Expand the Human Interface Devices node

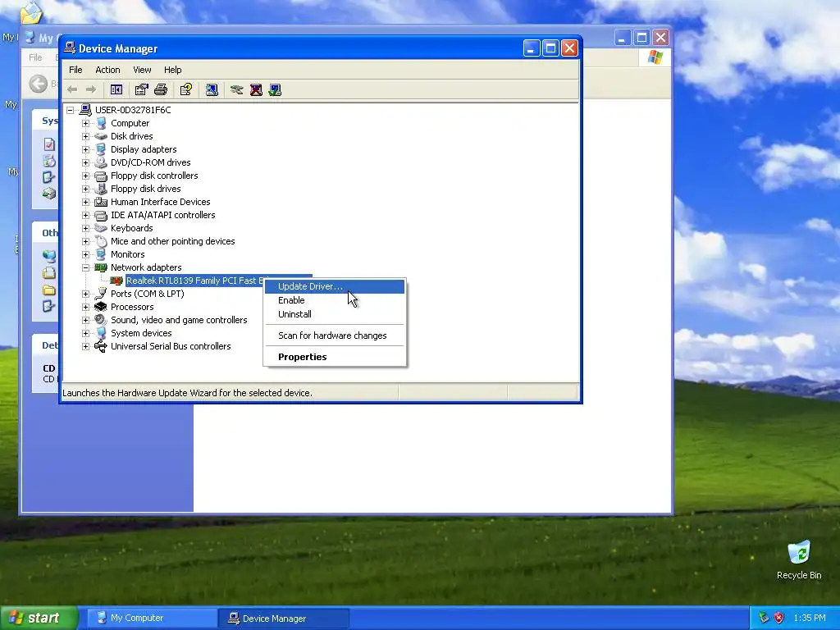[x=85, y=202]
